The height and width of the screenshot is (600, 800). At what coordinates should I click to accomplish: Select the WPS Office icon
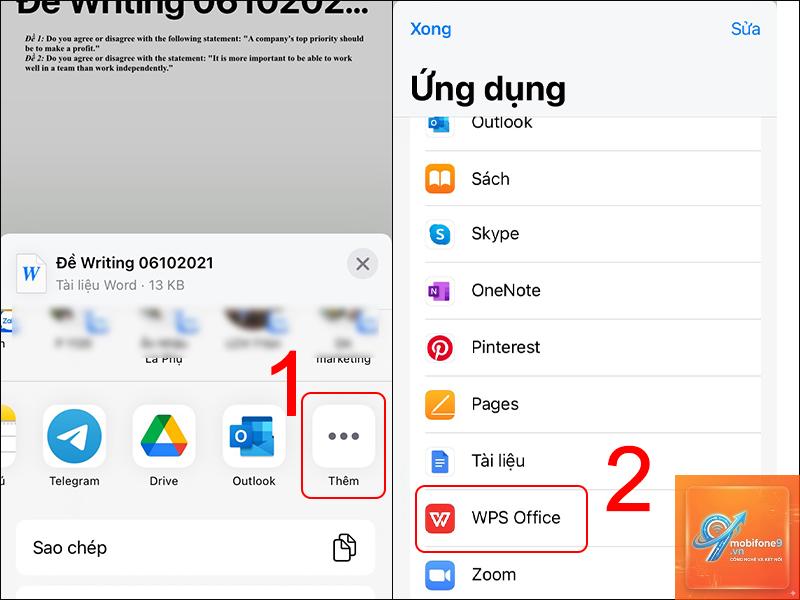click(x=440, y=518)
